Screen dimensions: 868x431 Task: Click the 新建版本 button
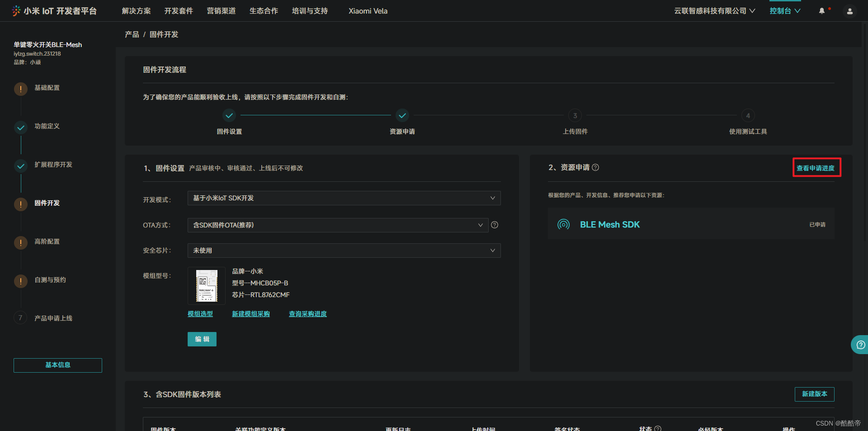click(815, 394)
